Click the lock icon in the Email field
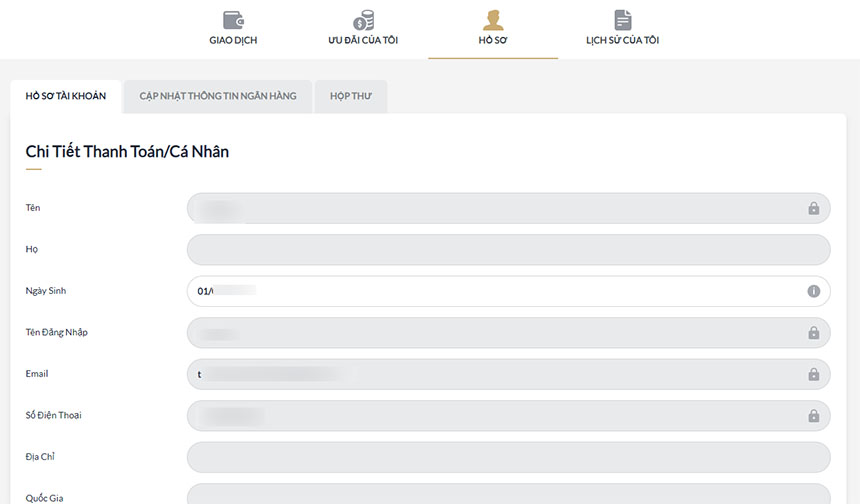 813,374
